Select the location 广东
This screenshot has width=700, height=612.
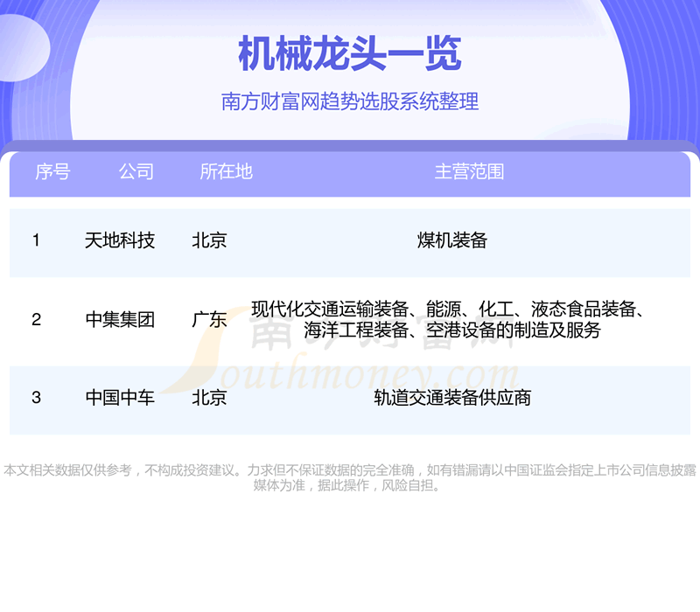pos(209,319)
